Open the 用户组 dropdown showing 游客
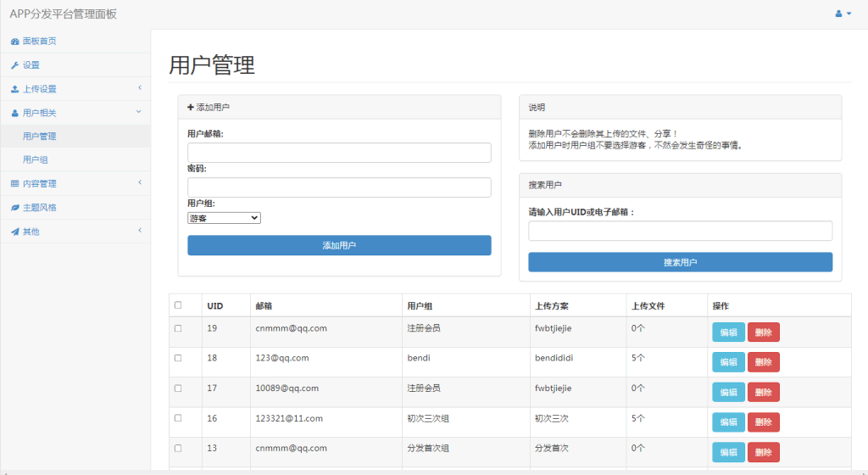The height and width of the screenshot is (475, 868). point(224,218)
